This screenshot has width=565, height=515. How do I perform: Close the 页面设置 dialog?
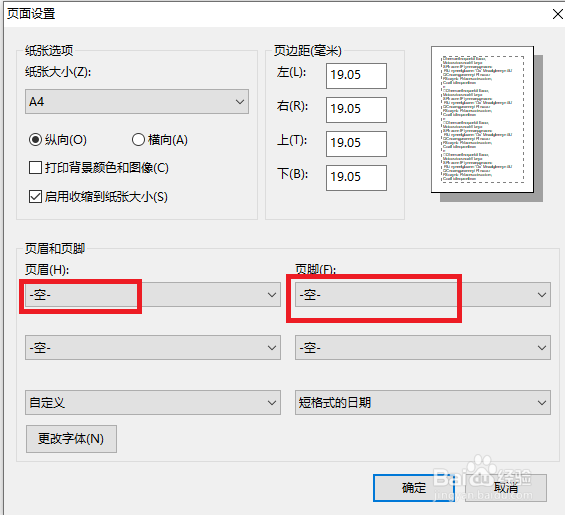coord(557,14)
